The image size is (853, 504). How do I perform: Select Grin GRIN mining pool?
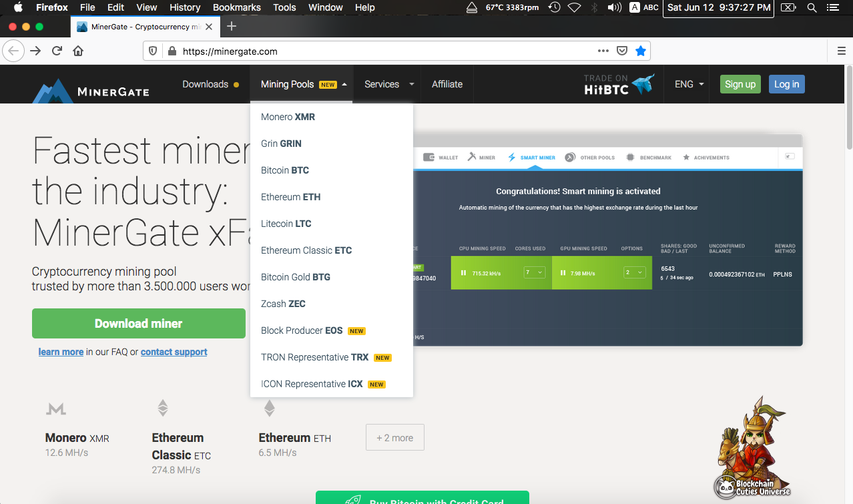point(332,144)
